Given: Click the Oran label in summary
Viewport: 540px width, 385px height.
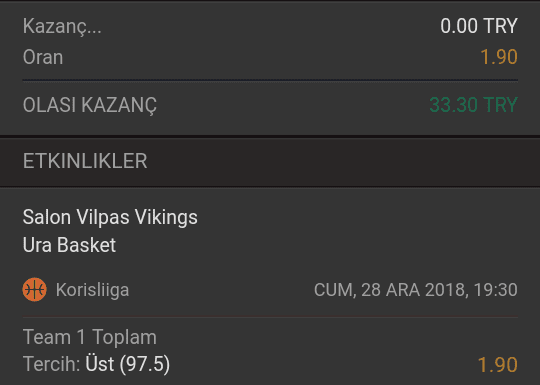Looking at the screenshot, I should point(43,57).
